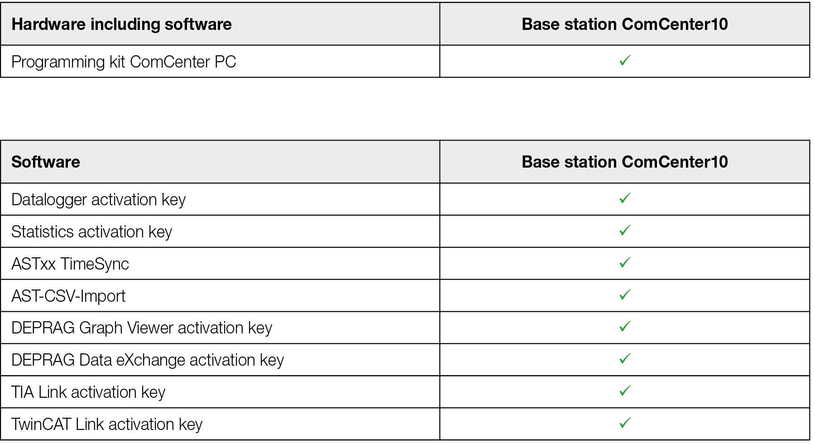This screenshot has width=815, height=444.
Task: Select the 'Statistics activation key' text
Action: [92, 232]
